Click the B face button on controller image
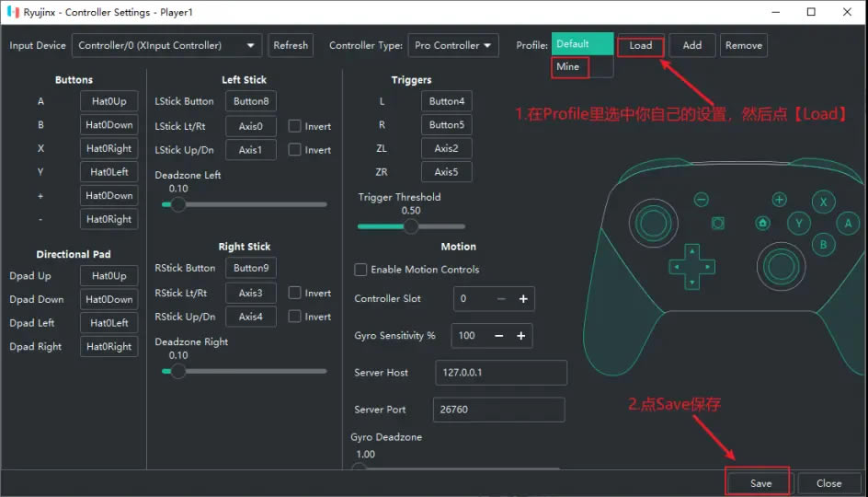The width and height of the screenshot is (868, 497). (x=824, y=244)
